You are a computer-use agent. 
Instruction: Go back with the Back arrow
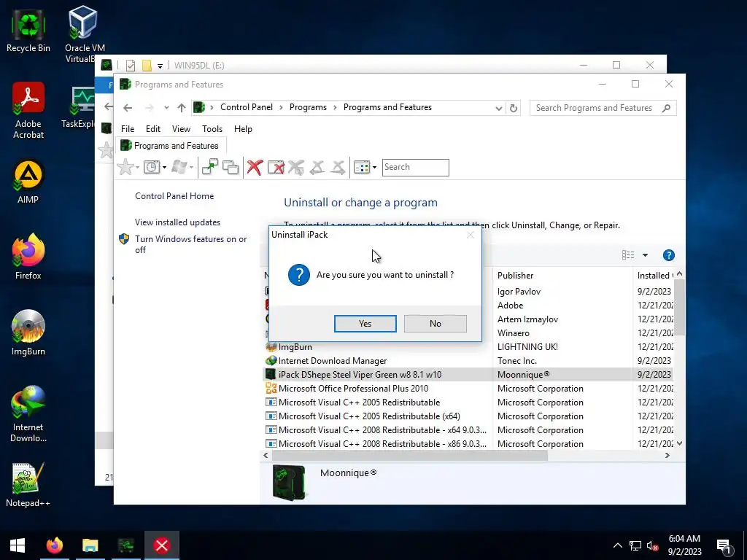pyautogui.click(x=128, y=108)
